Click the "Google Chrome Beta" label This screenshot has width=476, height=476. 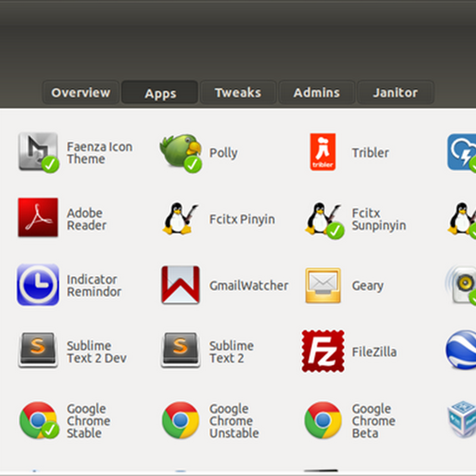(374, 421)
